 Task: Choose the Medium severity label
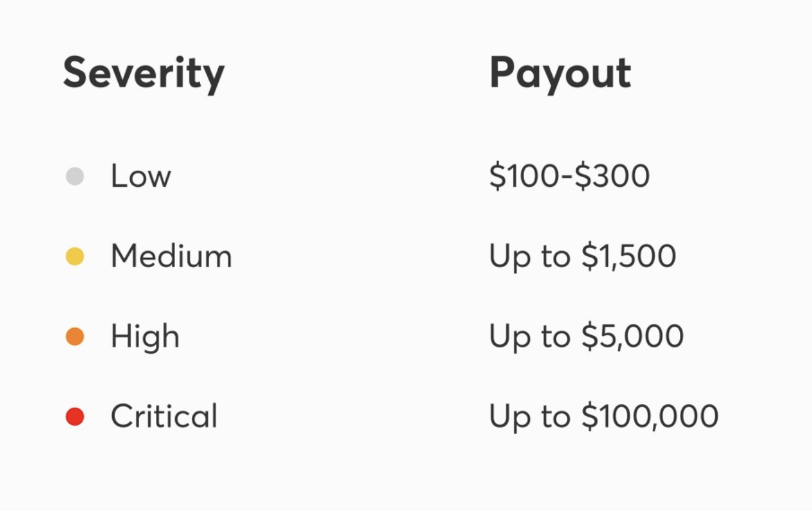tap(171, 256)
